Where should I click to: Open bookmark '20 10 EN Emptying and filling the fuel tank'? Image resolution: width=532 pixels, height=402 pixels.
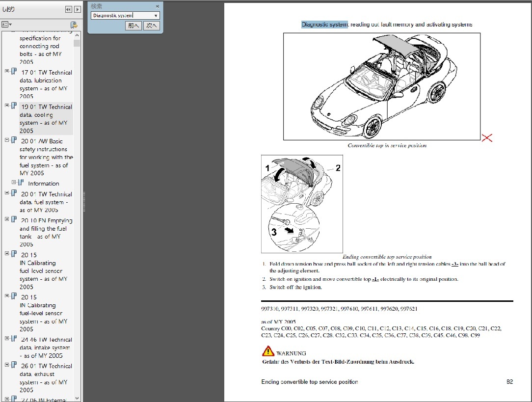pyautogui.click(x=46, y=232)
